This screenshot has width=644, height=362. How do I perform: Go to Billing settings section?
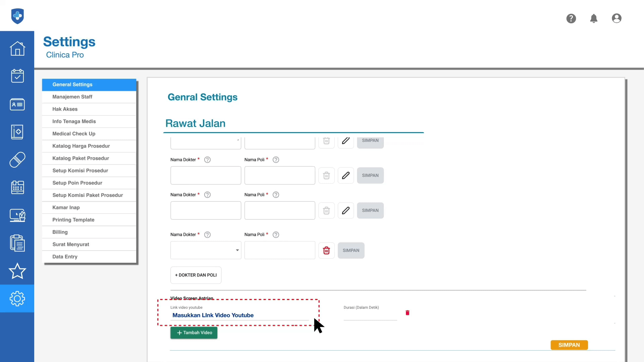click(x=60, y=232)
